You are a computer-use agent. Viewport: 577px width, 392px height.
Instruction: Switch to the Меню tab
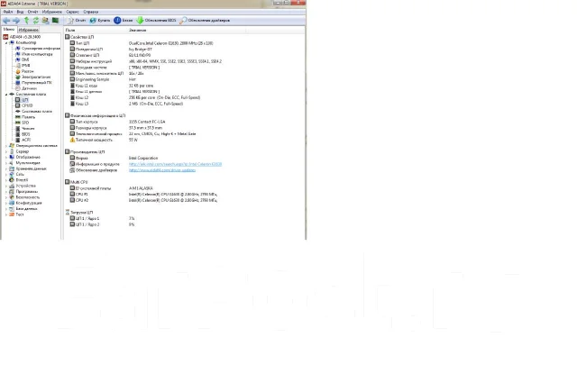[x=9, y=30]
